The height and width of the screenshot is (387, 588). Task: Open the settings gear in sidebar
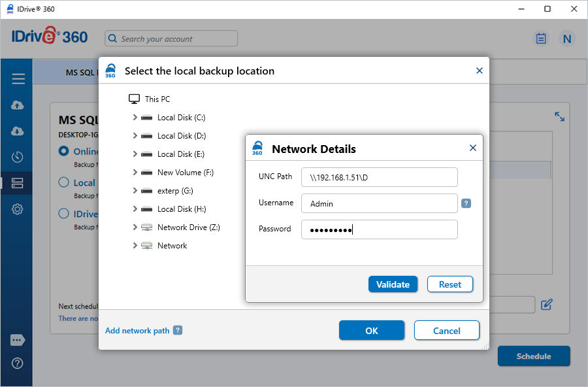18,209
